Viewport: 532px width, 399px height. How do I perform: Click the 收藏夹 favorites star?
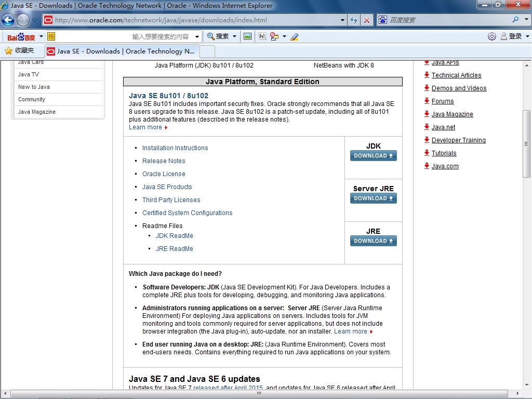[x=8, y=51]
